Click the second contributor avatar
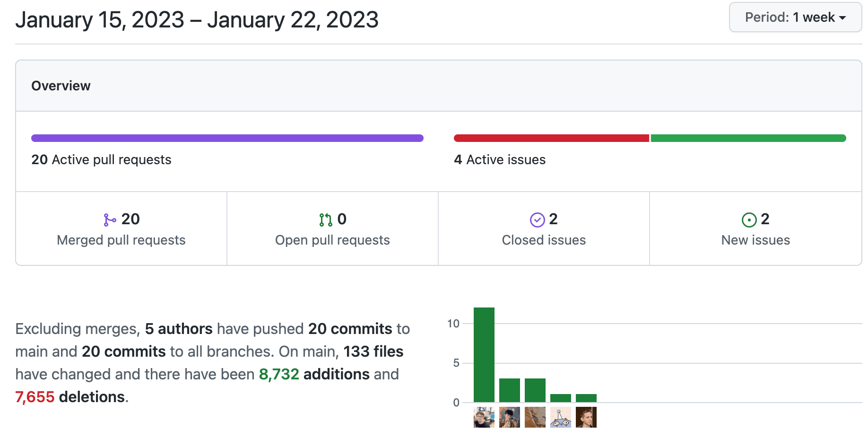Screen dimensions: 868x439 point(509,417)
